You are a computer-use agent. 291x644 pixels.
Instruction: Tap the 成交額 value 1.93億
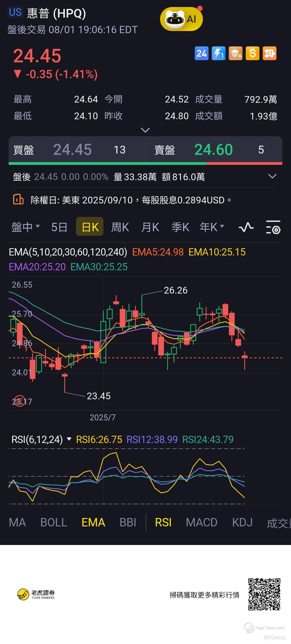point(264,116)
